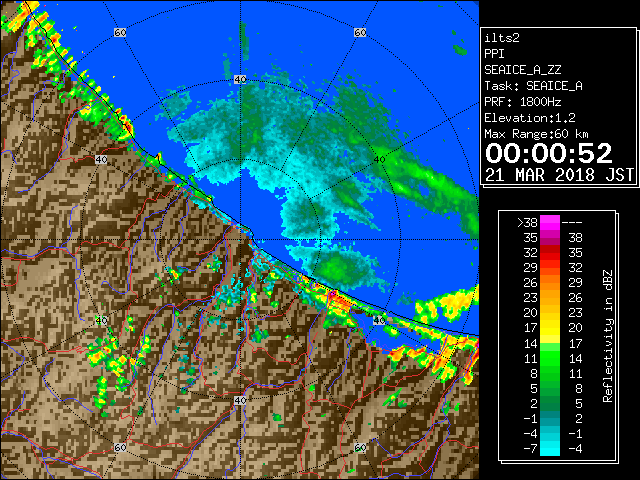Click the '60' range ring label at northeast
This screenshot has width=640, height=480.
360,32
